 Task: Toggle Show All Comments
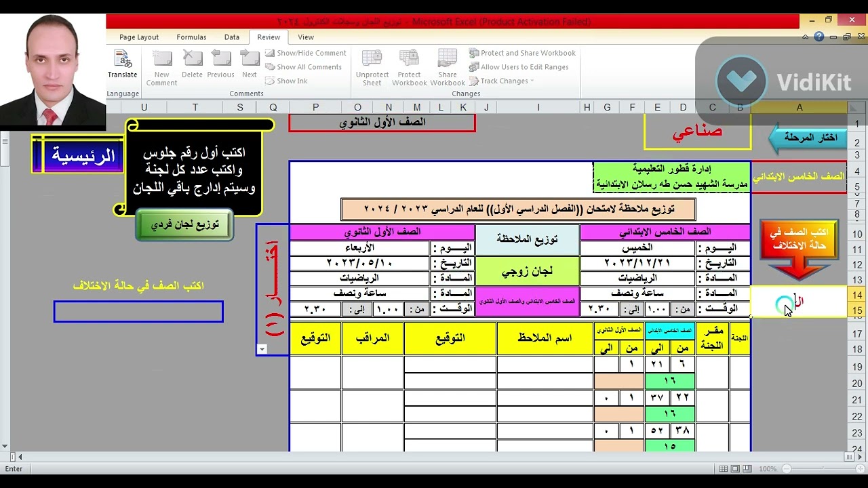click(x=303, y=67)
